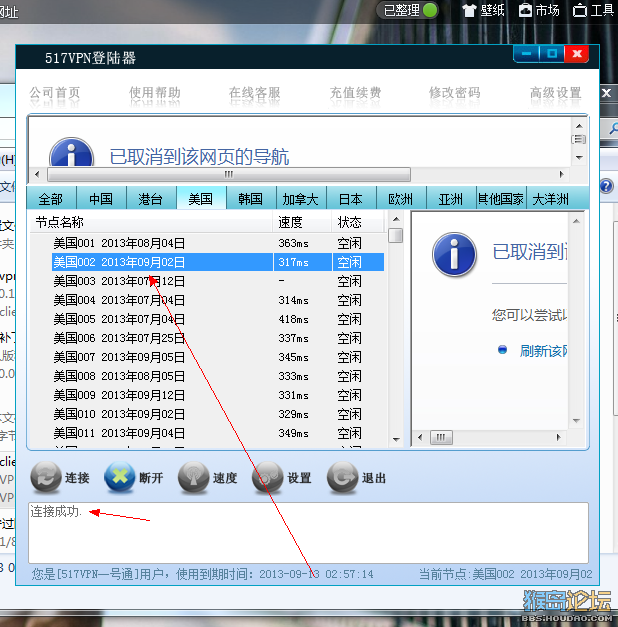Image resolution: width=618 pixels, height=627 pixels.
Task: Select node 美国009 2013年09月12日
Action: [x=218, y=395]
